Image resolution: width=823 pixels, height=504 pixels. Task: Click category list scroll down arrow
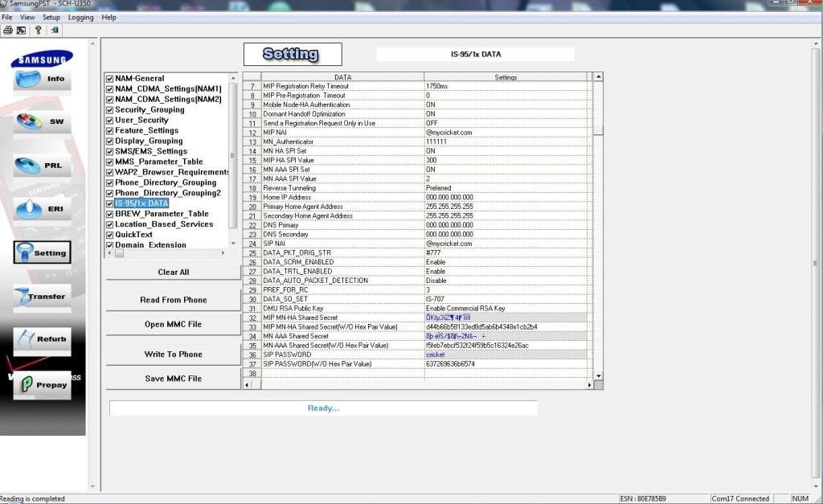tap(233, 244)
